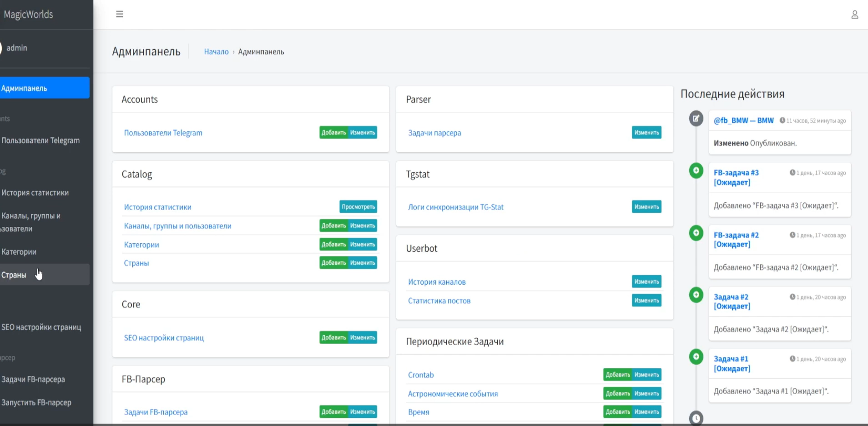
Task: Click Добавить for Задачи FB-парсера
Action: [x=334, y=412]
